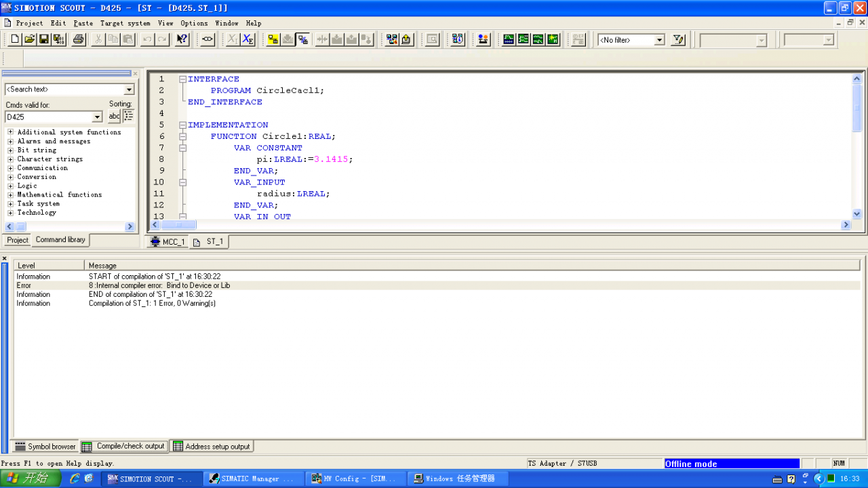Expand Communication tree node
The height and width of the screenshot is (488, 868).
tap(10, 168)
